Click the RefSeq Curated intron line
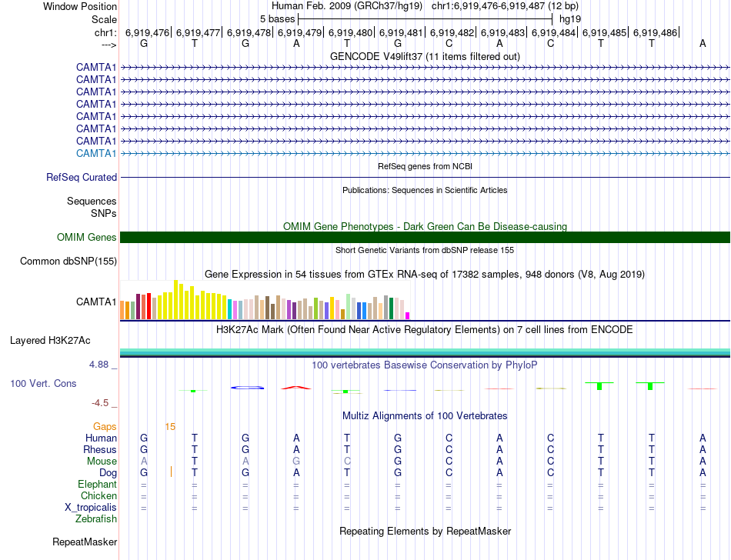This screenshot has height=560, width=731. pos(425,178)
